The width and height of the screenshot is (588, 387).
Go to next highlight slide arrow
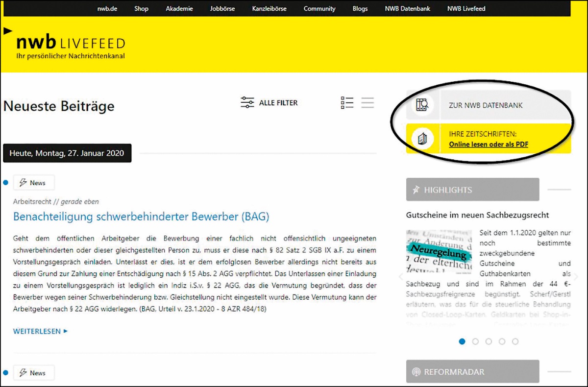coord(575,277)
